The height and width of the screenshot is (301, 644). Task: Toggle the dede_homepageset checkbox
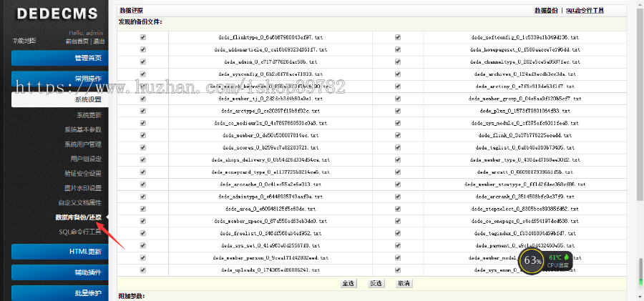pos(398,49)
